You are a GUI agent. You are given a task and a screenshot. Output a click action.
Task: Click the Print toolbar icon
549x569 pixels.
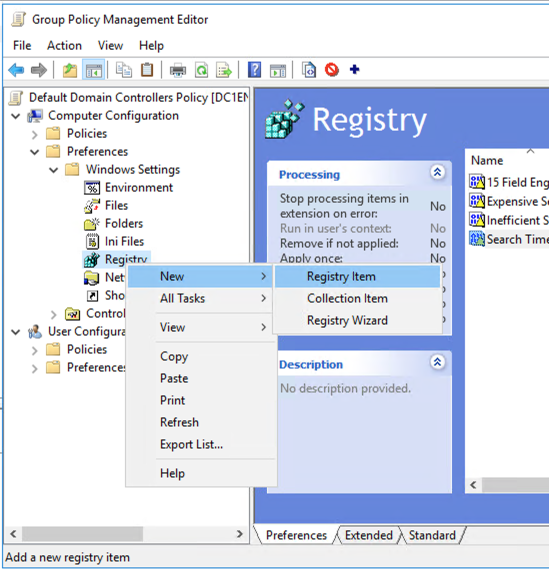tap(178, 70)
